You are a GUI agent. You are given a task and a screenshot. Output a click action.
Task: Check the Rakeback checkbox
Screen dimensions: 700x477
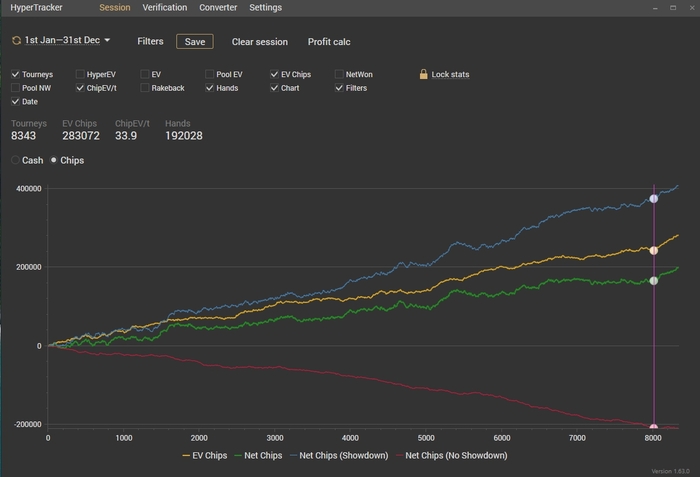(x=145, y=88)
